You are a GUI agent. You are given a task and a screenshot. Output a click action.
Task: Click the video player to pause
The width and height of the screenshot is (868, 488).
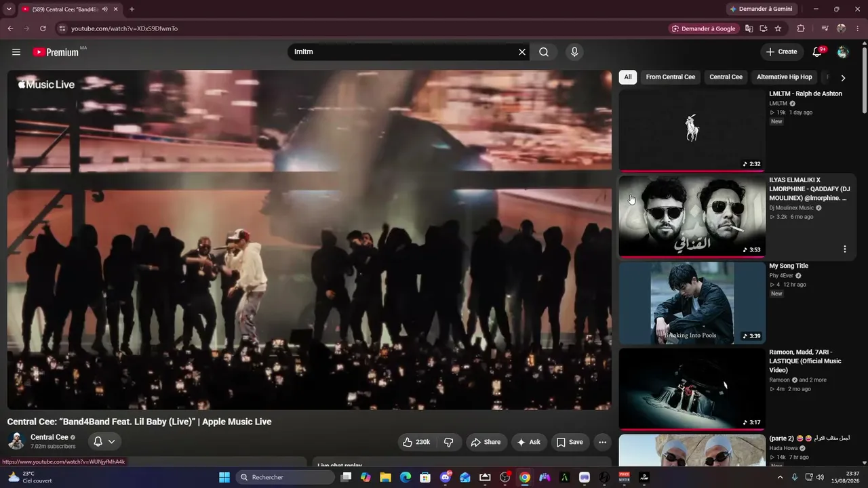tap(309, 240)
